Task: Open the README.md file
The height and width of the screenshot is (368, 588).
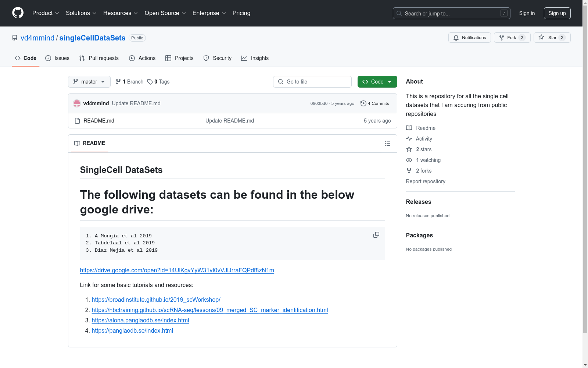Action: pos(99,121)
